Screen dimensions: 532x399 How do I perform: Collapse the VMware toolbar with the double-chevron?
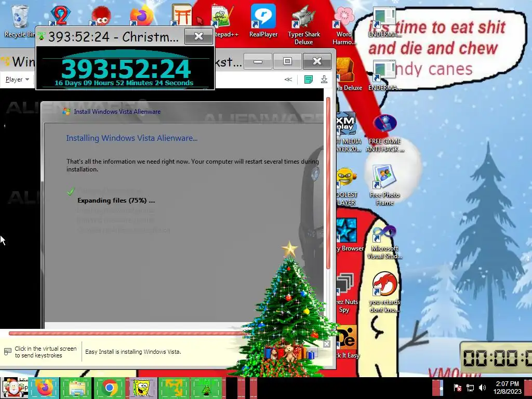pyautogui.click(x=288, y=79)
